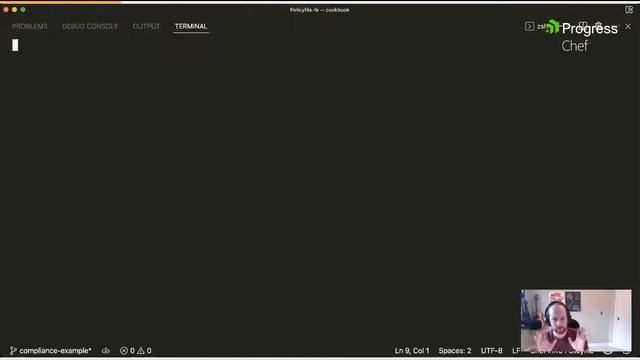
Task: Click the LF end-of-line indicator
Action: pos(516,351)
